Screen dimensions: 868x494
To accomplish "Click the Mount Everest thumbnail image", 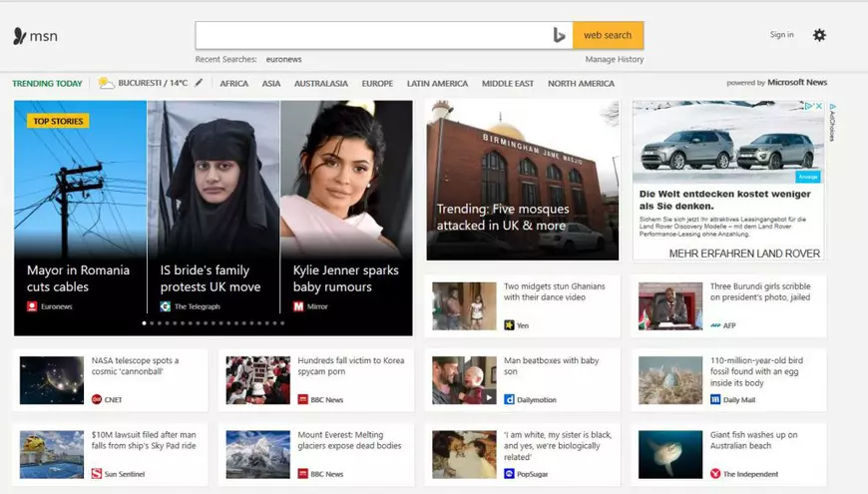I will (257, 454).
